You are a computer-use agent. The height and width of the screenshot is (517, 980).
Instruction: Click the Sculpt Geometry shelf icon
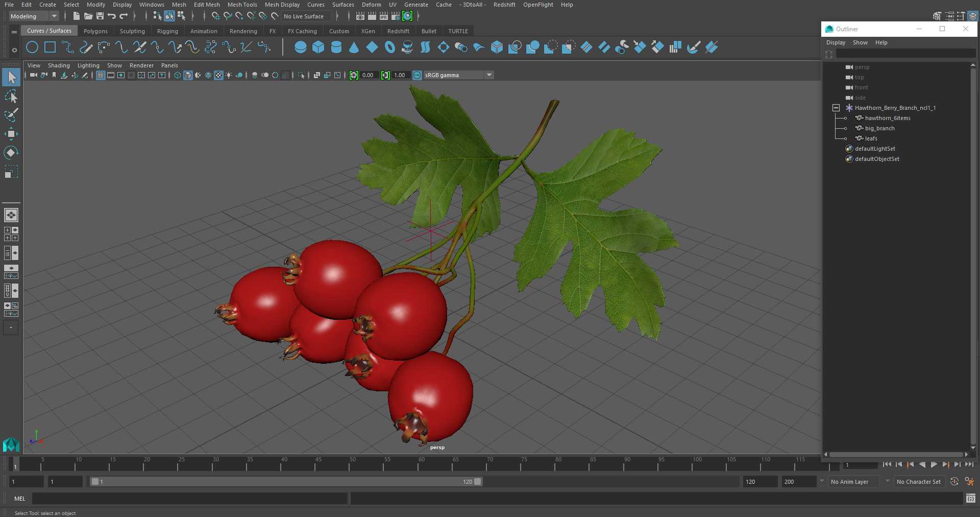693,48
